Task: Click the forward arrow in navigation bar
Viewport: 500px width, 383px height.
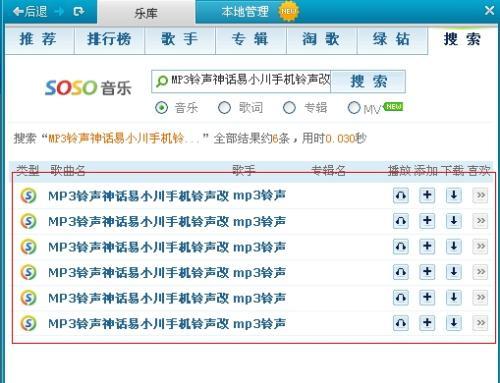Action: tap(59, 12)
